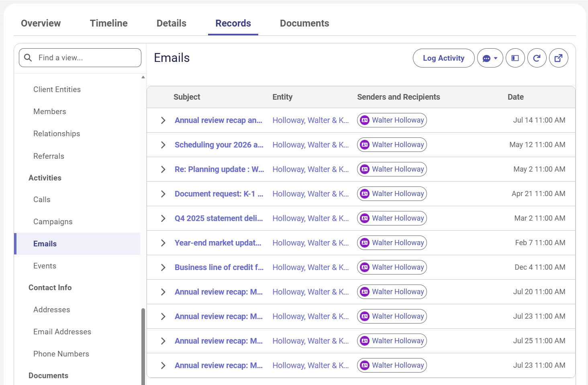Open the Year-end market update email link
Viewport: 588px width, 385px height.
(x=218, y=243)
